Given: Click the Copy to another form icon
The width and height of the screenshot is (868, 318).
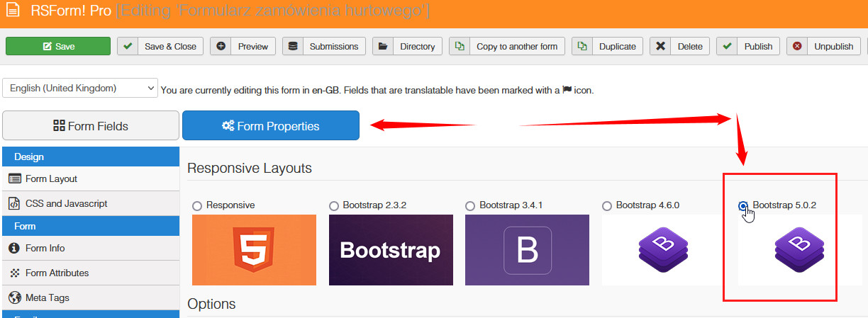Looking at the screenshot, I should 460,46.
